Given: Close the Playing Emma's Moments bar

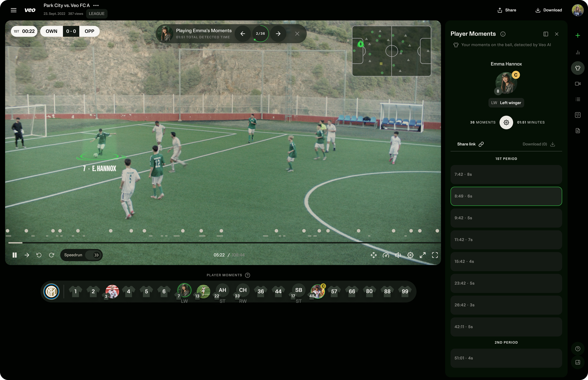Looking at the screenshot, I should [x=297, y=34].
